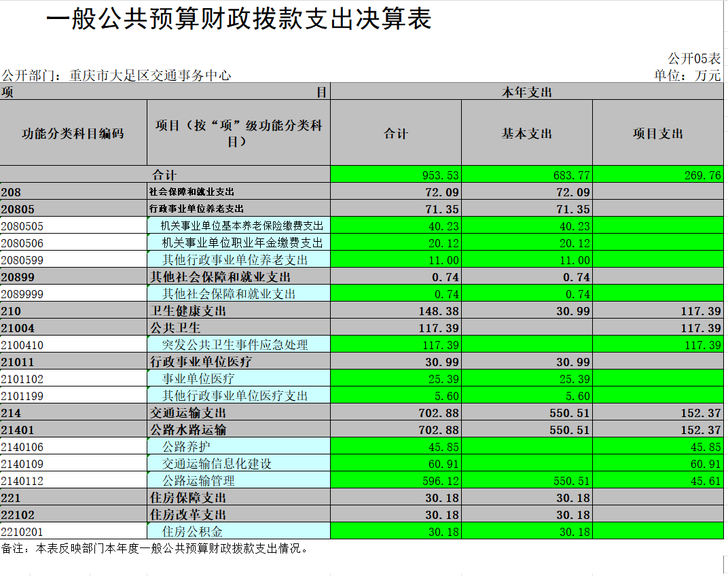Click the 住房公积金 cell

click(x=238, y=531)
